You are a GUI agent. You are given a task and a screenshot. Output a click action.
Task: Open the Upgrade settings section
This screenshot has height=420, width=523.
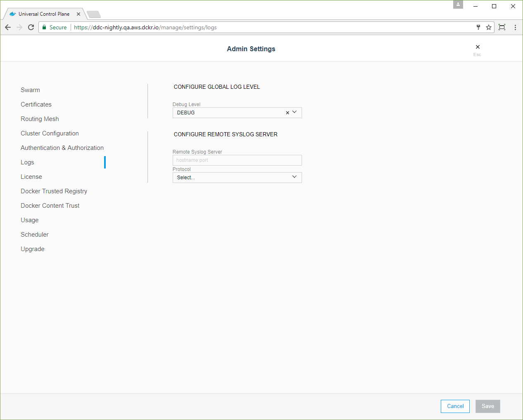(32, 249)
